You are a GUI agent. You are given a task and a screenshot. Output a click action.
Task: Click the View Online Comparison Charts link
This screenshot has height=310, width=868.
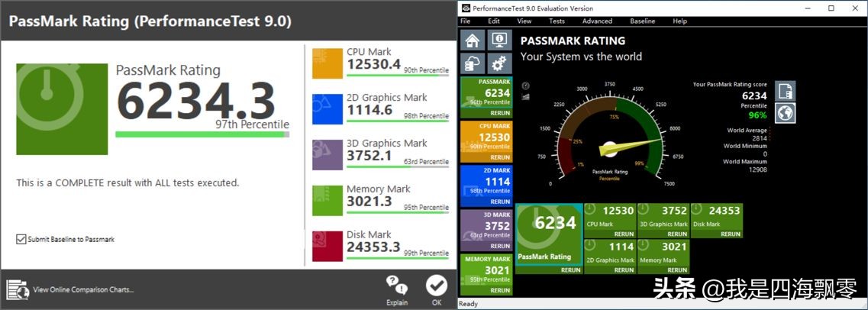(x=83, y=289)
